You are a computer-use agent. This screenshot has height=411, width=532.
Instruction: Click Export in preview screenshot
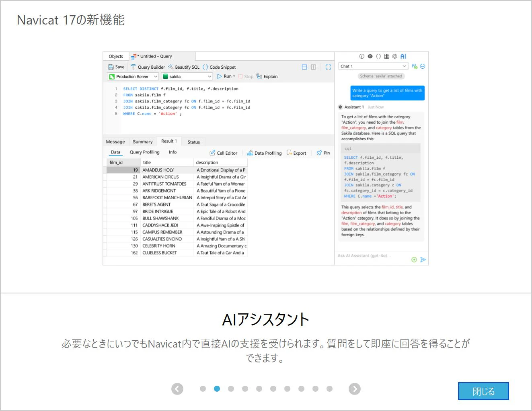coord(296,153)
